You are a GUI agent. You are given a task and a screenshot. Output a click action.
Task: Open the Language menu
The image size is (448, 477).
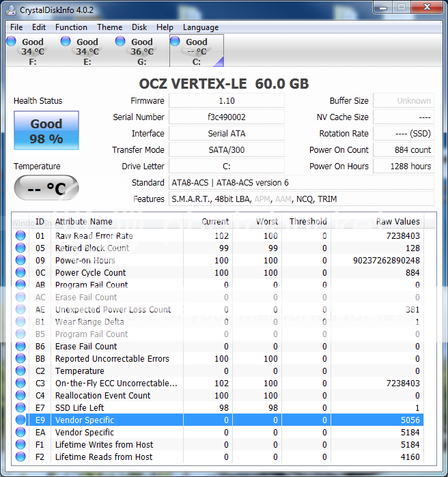(x=201, y=27)
